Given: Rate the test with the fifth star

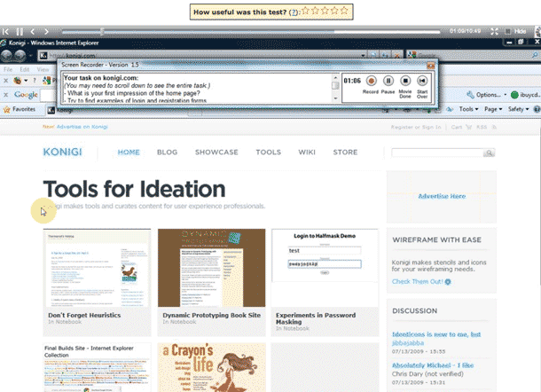Looking at the screenshot, I should point(344,11).
